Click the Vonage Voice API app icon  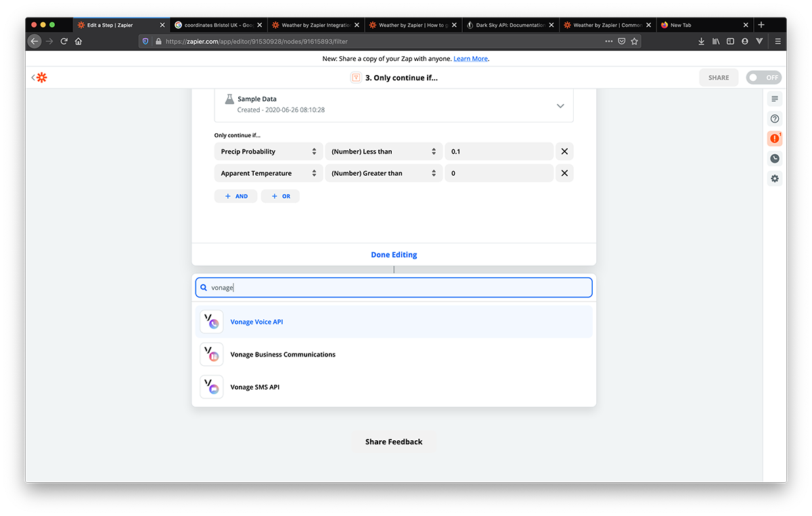(x=212, y=322)
